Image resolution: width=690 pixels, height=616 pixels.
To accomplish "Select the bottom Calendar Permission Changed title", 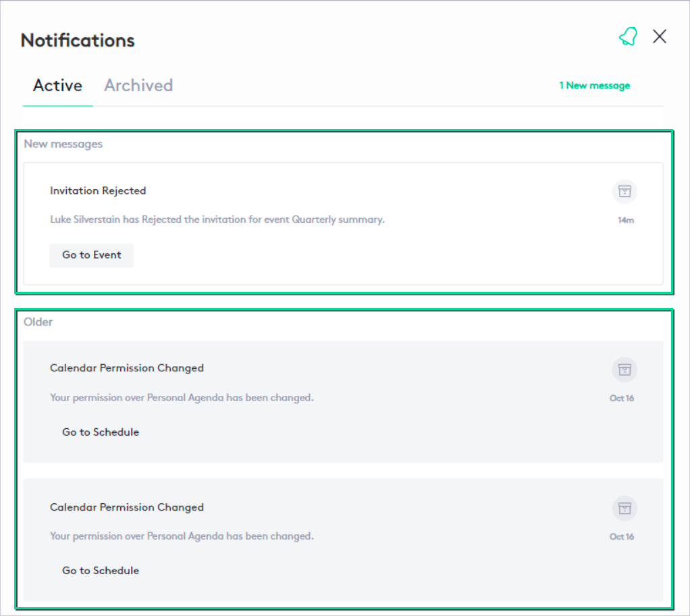I will click(x=127, y=507).
